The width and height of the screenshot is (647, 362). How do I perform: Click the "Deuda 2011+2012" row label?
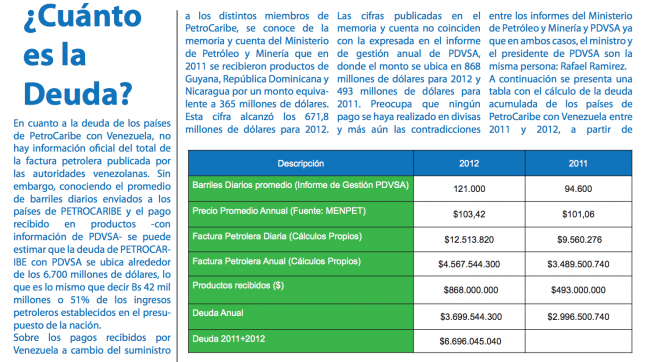coord(229,339)
